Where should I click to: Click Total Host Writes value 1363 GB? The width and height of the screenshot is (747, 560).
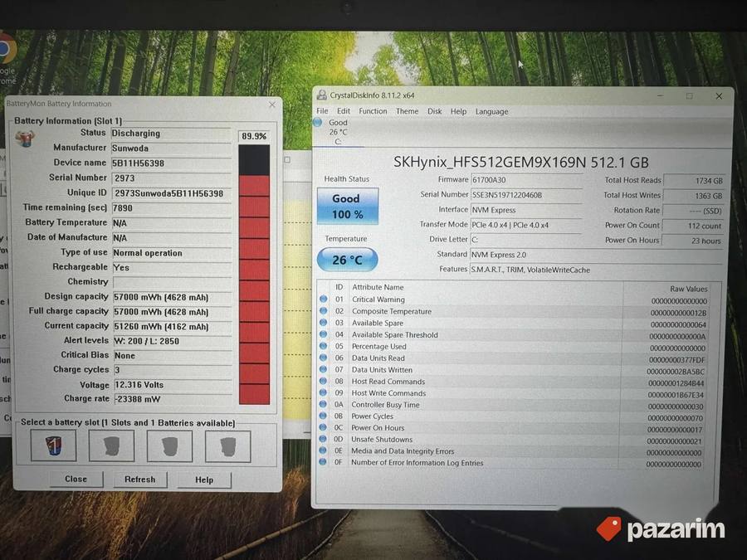pyautogui.click(x=694, y=196)
